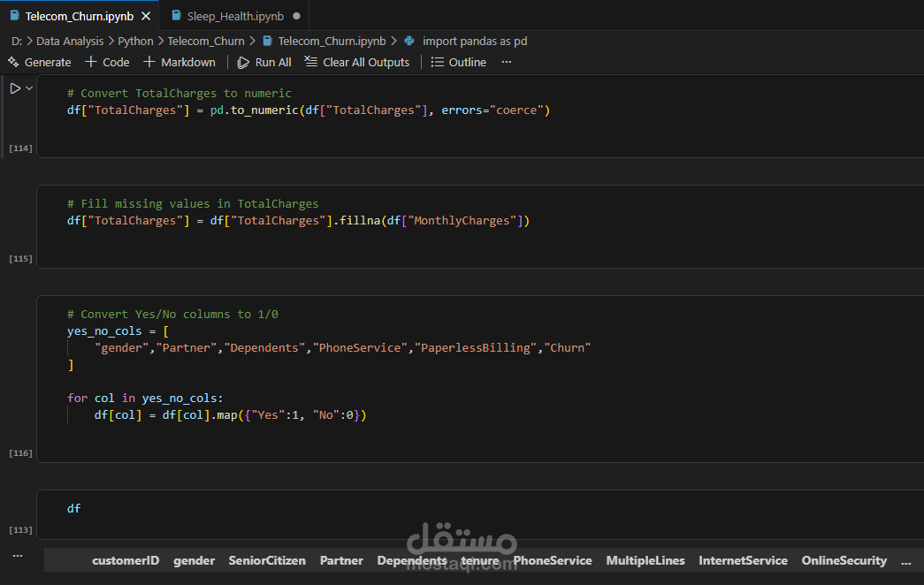The height and width of the screenshot is (585, 924).
Task: Click the Convert Yes/No columns comment
Action: (x=172, y=314)
